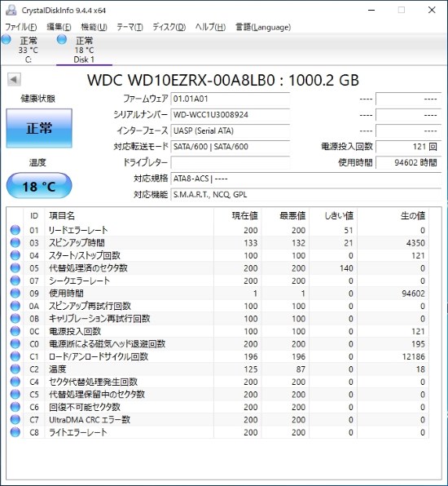
Task: Click raw value 195 in the C0 row
Action: coord(418,344)
